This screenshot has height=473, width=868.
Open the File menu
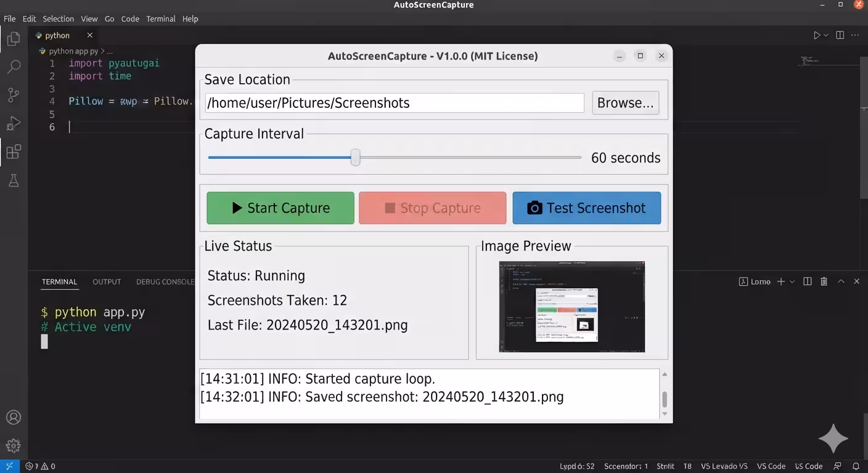10,18
